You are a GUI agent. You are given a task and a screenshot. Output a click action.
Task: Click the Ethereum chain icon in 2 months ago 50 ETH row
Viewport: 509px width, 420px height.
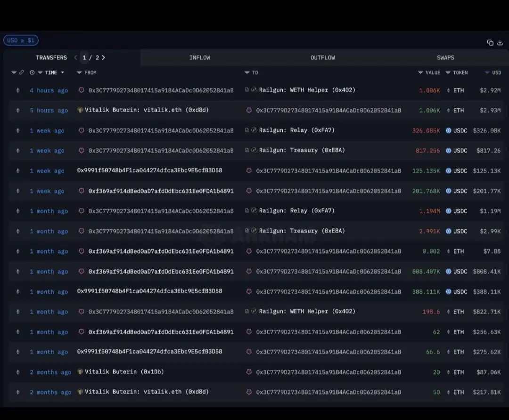click(x=18, y=392)
